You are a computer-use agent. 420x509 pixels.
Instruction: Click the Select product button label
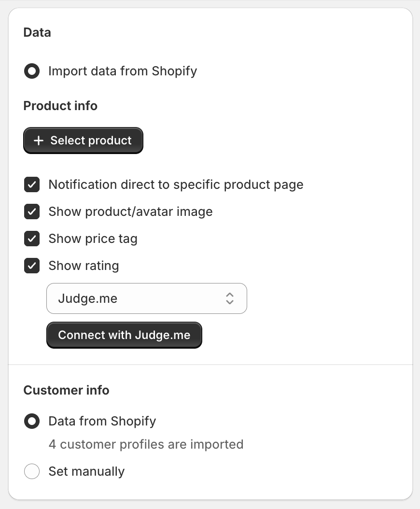91,141
